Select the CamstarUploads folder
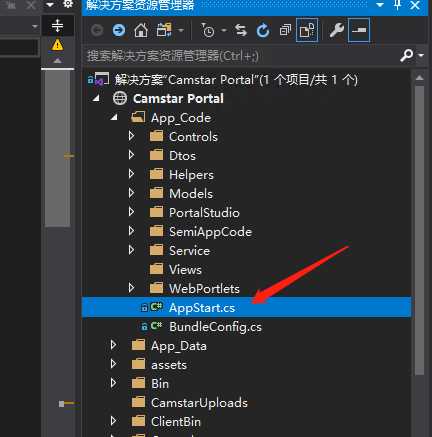The image size is (432, 437). click(x=199, y=403)
